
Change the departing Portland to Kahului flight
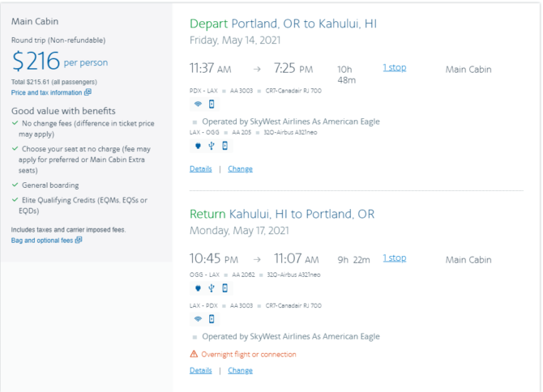[240, 168]
